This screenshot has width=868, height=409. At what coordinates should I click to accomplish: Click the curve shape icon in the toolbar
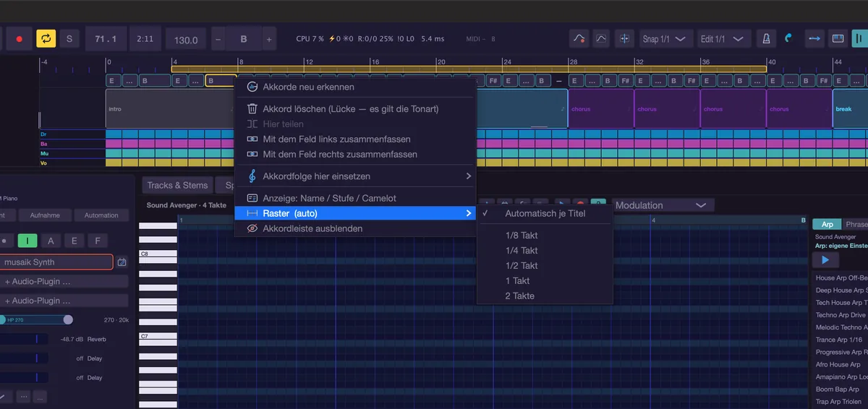602,39
